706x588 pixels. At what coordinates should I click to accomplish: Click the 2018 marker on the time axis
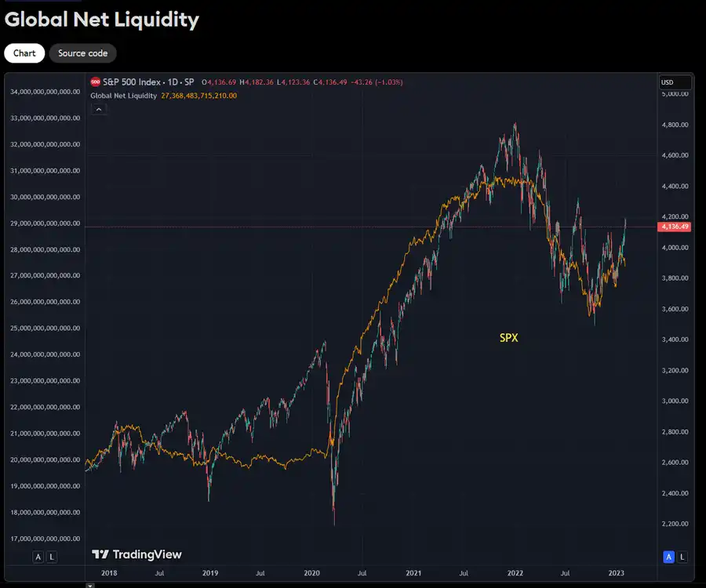pos(110,574)
